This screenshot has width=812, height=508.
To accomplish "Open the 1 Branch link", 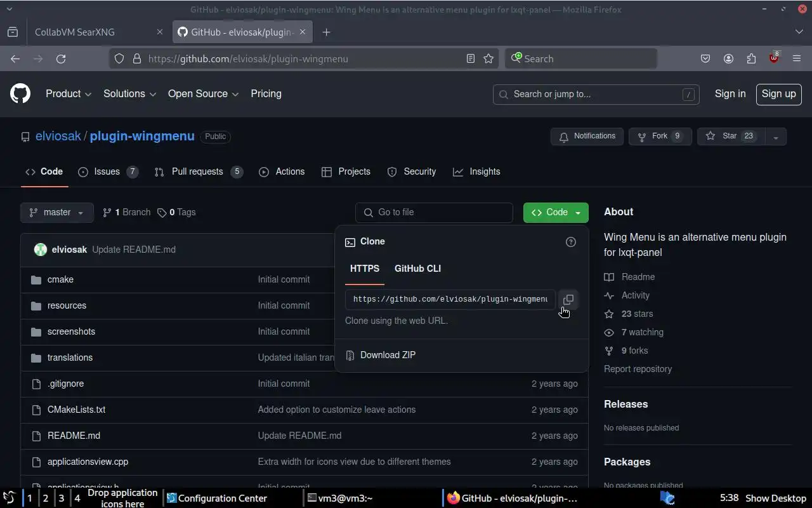I will click(127, 212).
